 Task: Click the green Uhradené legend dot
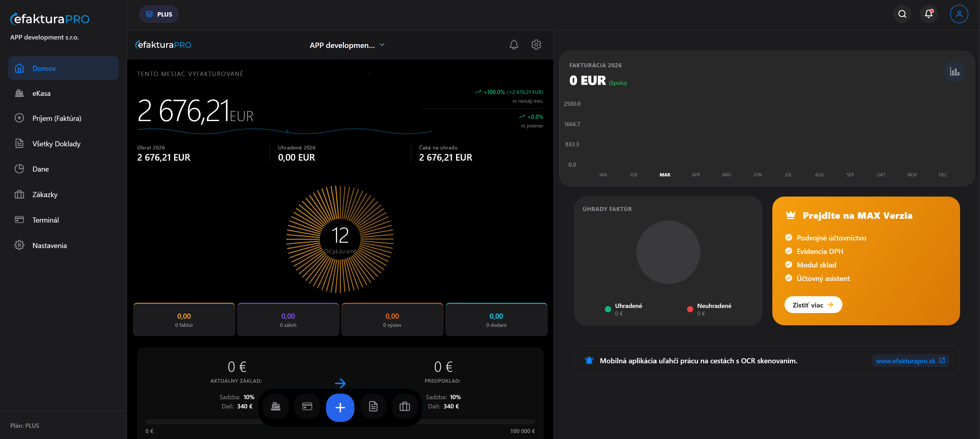coord(607,309)
